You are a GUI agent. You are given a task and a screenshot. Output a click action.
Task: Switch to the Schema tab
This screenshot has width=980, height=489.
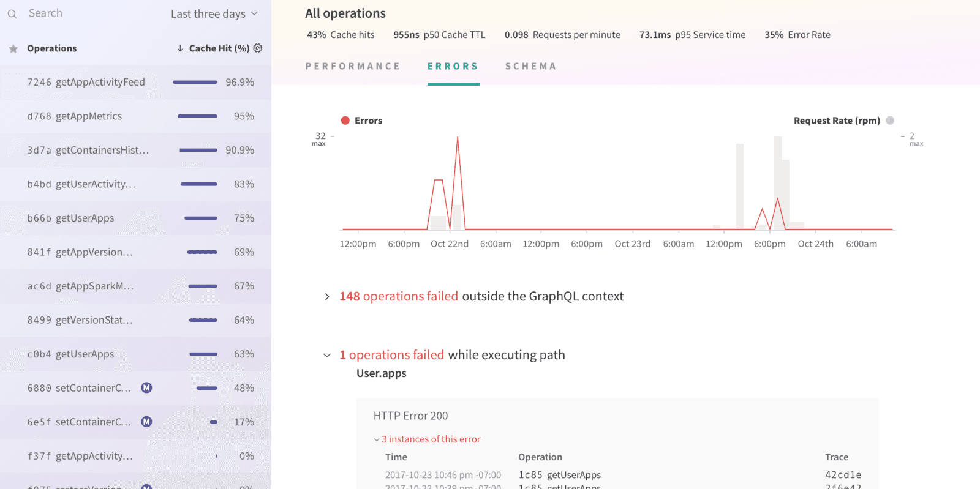531,66
